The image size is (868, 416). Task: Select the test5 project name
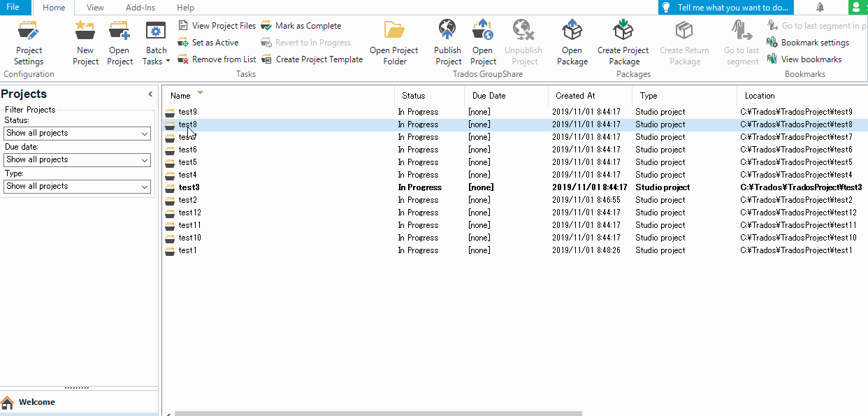point(187,162)
